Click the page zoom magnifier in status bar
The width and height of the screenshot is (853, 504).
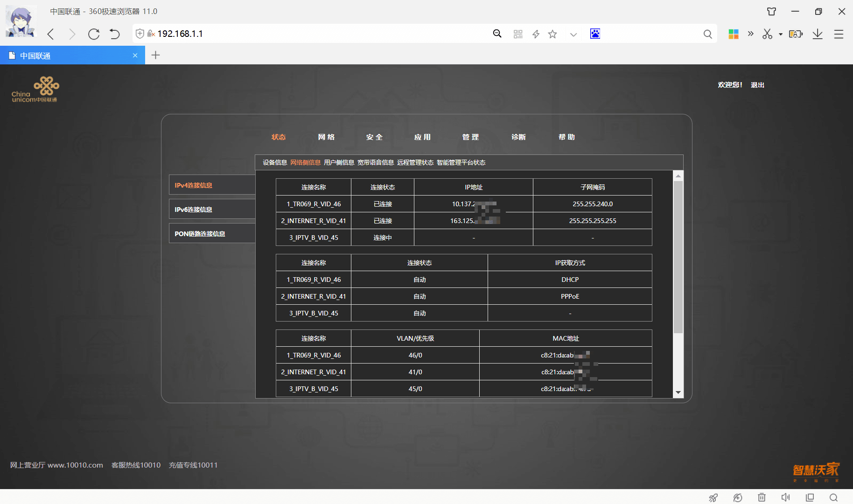coord(834,497)
